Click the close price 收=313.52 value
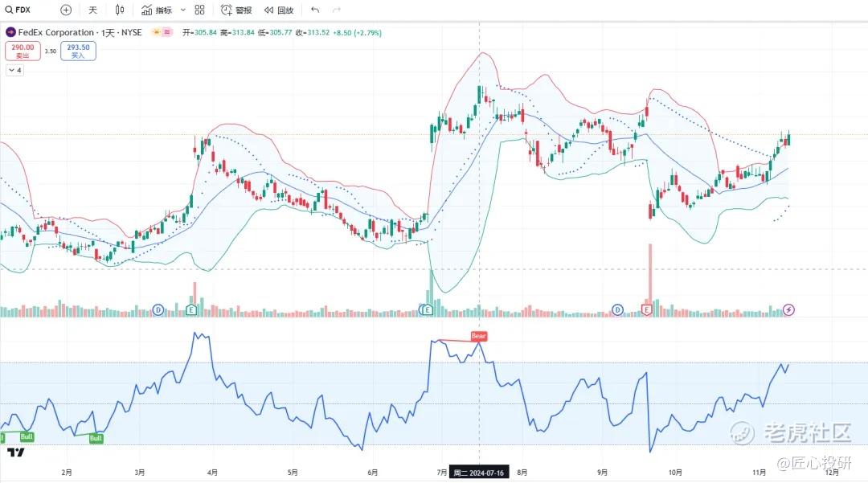The height and width of the screenshot is (483, 868). point(312,33)
